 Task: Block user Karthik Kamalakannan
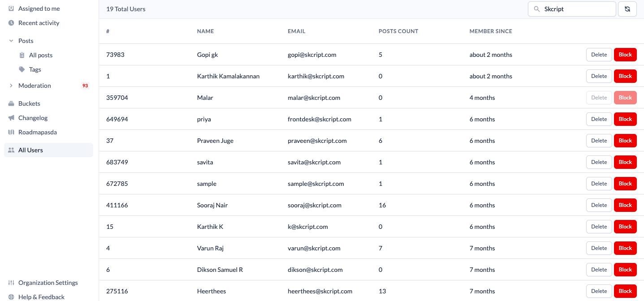tap(625, 76)
